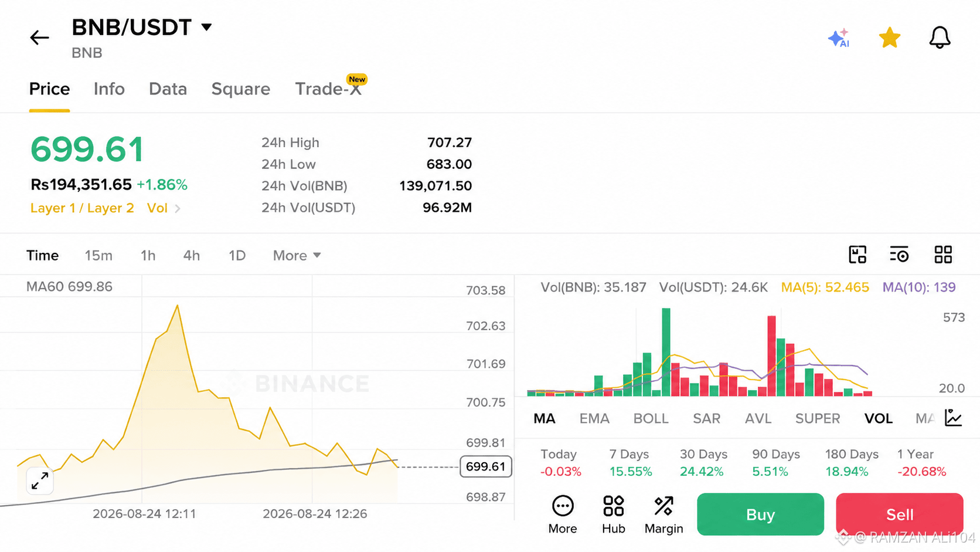Viewport: 980px width, 552px height.
Task: Toggle the favorite star for BNB/USDT
Action: pos(889,38)
